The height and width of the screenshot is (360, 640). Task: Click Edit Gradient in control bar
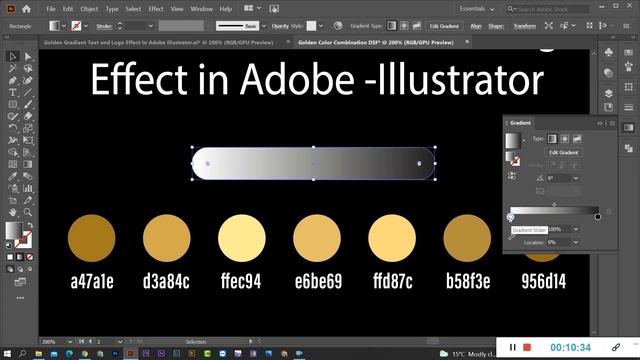(x=444, y=26)
